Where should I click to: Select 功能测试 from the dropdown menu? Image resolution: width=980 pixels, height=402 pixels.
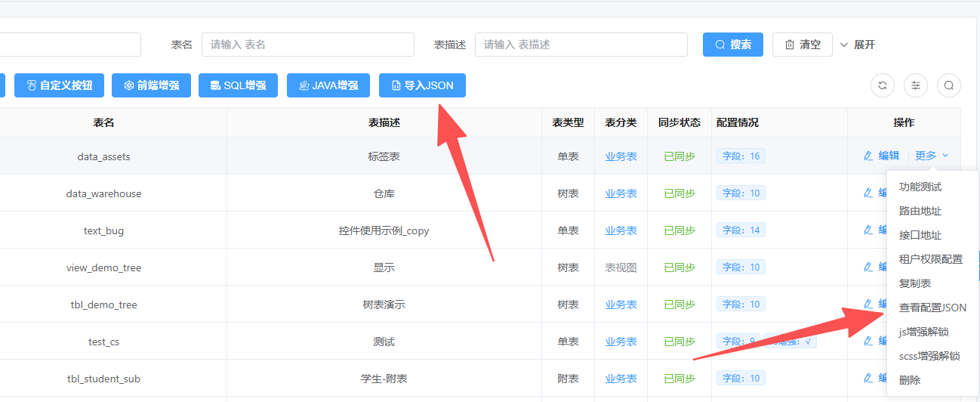coord(920,187)
